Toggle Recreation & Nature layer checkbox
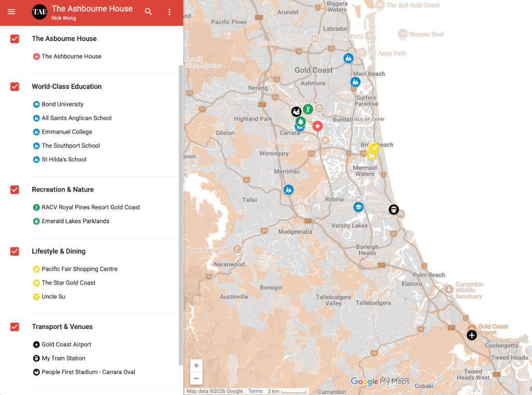This screenshot has width=532, height=395. click(x=15, y=190)
